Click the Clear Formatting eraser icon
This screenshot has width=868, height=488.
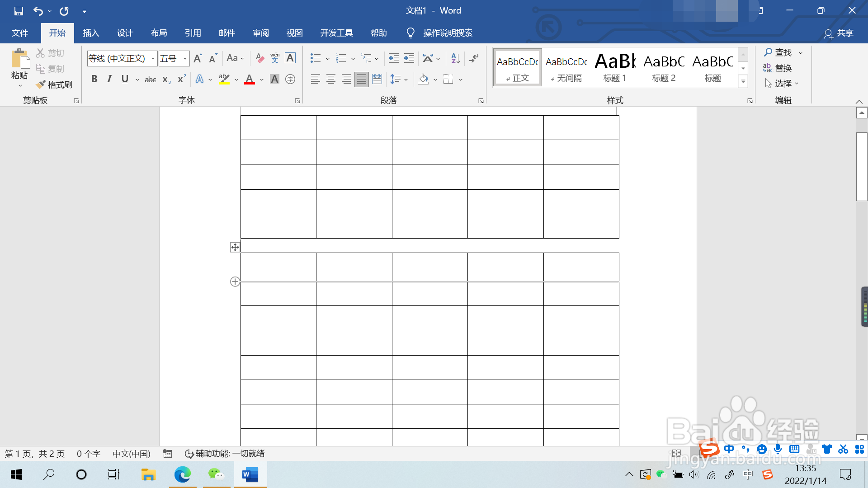(259, 58)
